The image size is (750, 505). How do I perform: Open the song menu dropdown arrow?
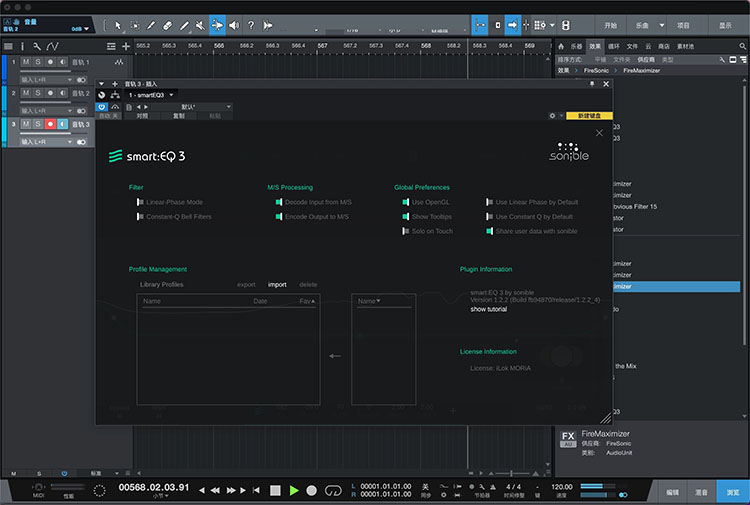662,25
